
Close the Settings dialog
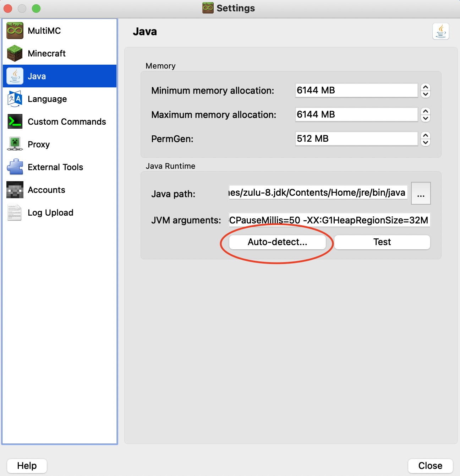coord(431,466)
